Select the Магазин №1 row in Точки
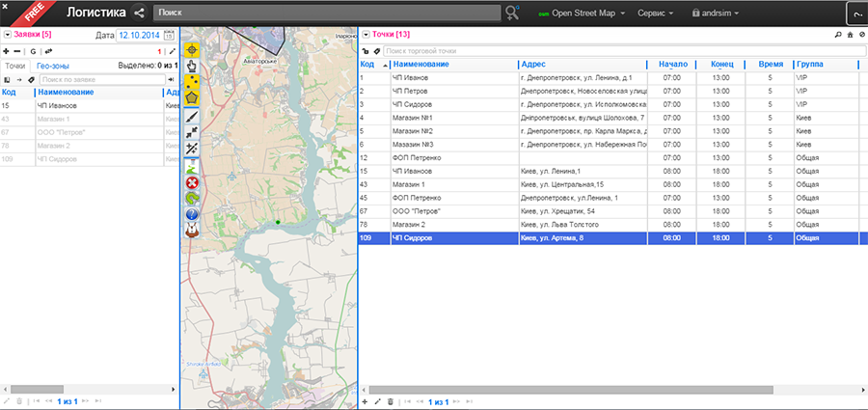868x410 pixels. coord(612,118)
